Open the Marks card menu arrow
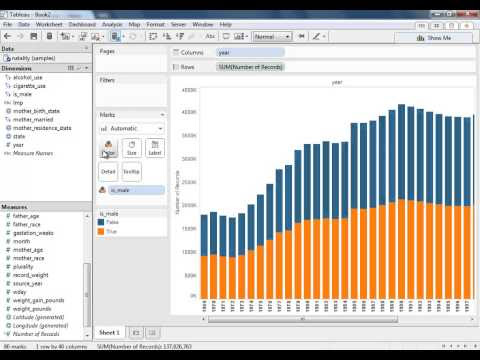 tap(162, 115)
